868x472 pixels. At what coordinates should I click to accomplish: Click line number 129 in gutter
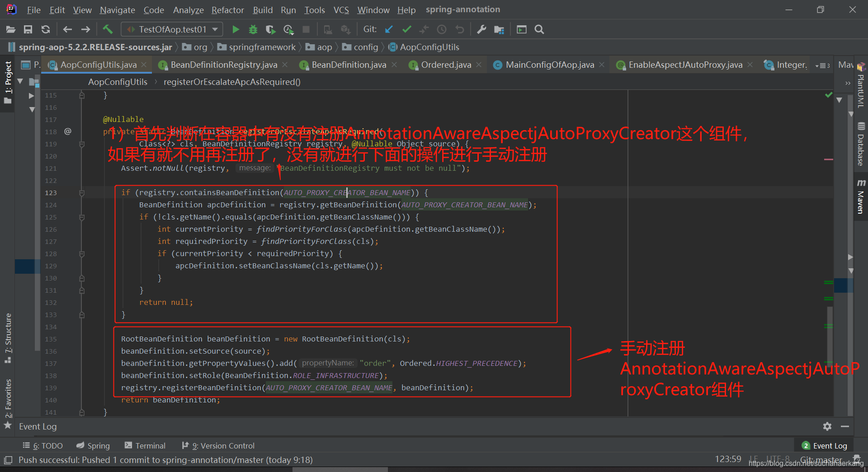click(51, 266)
